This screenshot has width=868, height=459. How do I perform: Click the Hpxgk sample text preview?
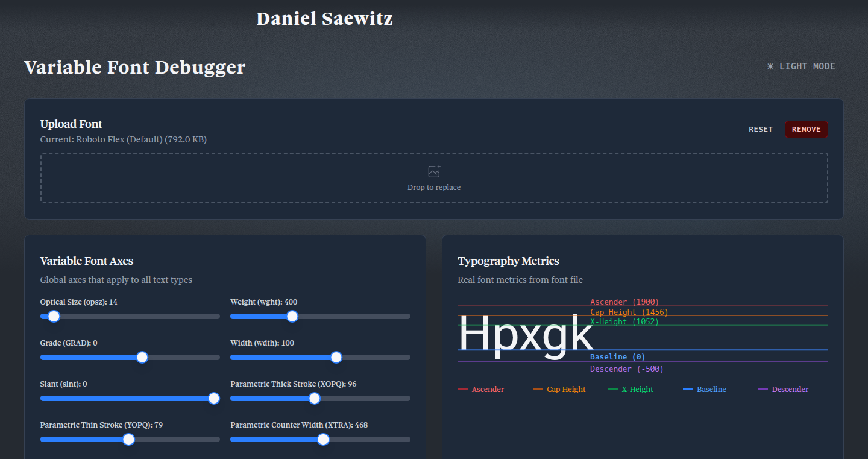click(x=526, y=335)
